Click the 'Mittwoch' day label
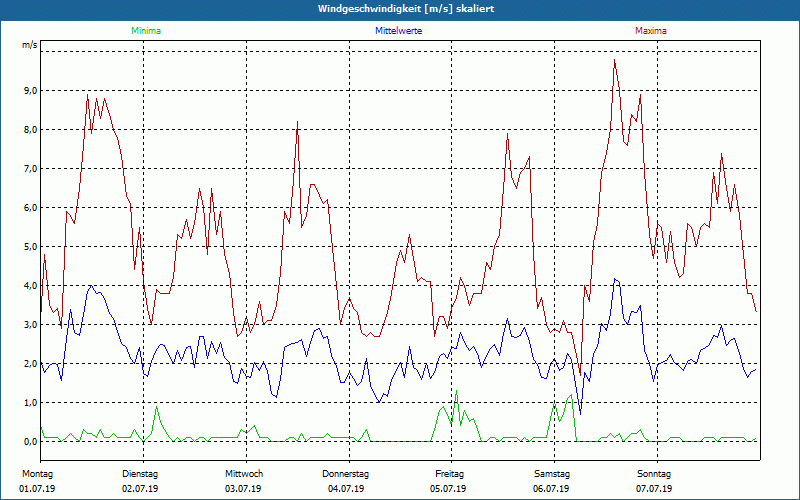Image resolution: width=800 pixels, height=500 pixels. click(244, 474)
